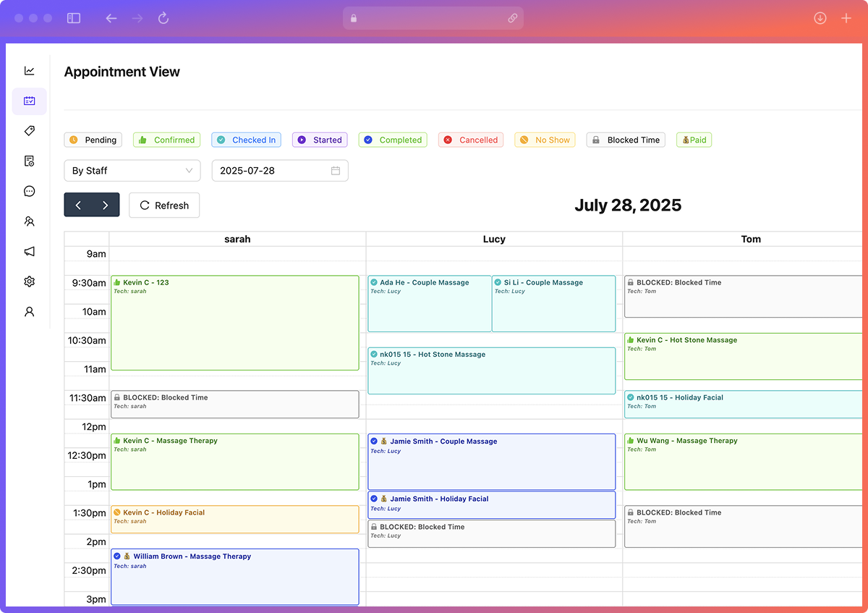Click the No Show legend tag
Screen dimensions: 868x613
pyautogui.click(x=545, y=140)
